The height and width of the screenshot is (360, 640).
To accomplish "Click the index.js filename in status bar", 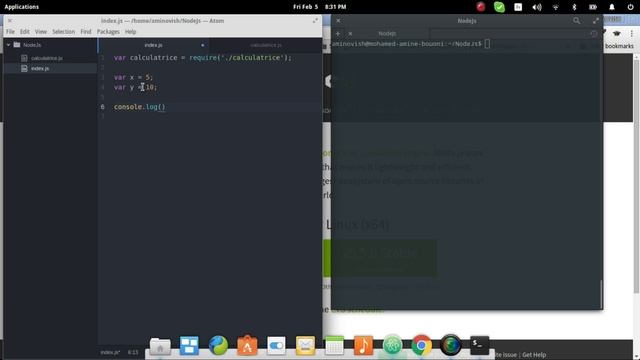I will coord(110,352).
